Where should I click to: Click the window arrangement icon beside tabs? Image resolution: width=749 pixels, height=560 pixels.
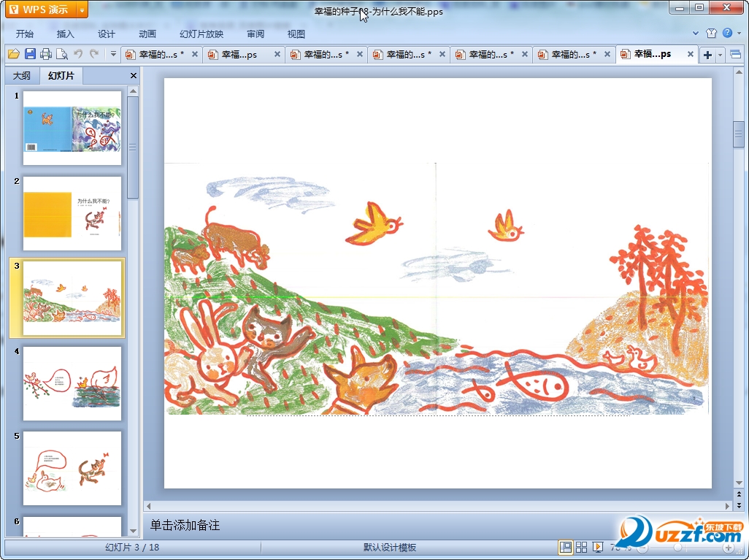[736, 55]
